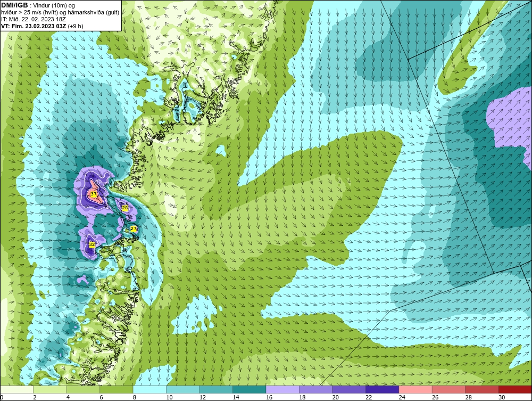The width and height of the screenshot is (532, 401).
Task: Select the 26–28 m/s salmon legend swatch
Action: (449, 389)
